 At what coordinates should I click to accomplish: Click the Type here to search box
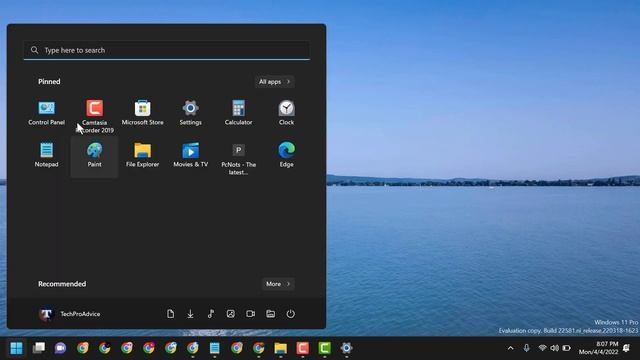167,50
